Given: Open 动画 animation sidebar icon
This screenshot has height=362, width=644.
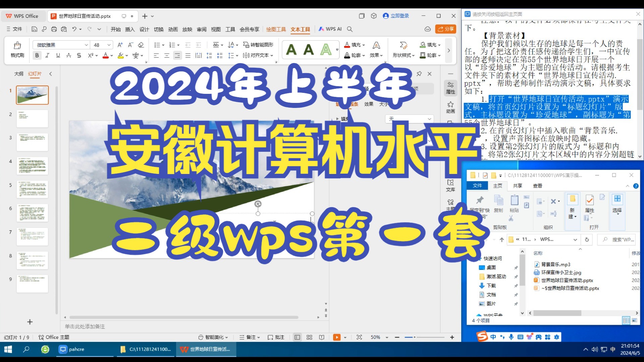Looking at the screenshot, I should pos(450,107).
